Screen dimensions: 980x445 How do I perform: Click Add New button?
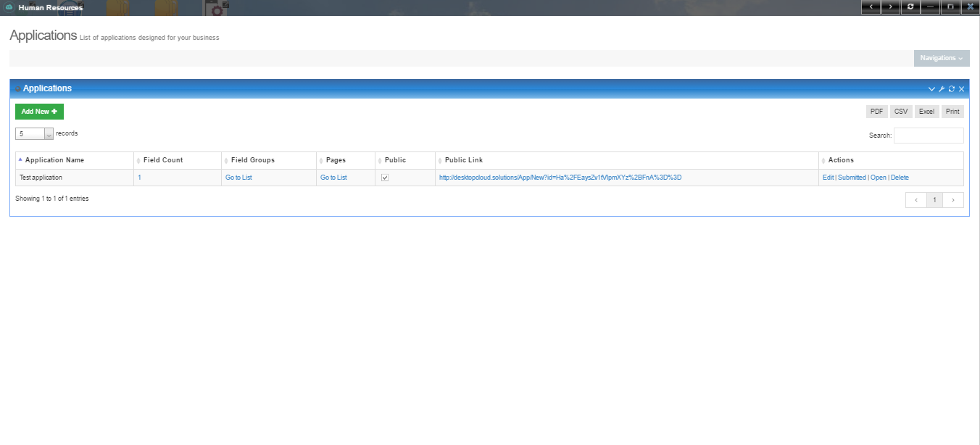tap(39, 112)
